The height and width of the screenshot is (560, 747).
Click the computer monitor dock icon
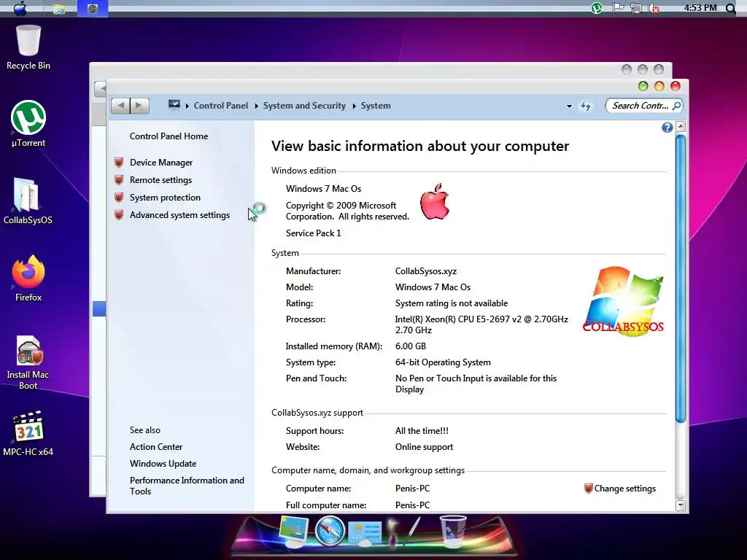(293, 531)
